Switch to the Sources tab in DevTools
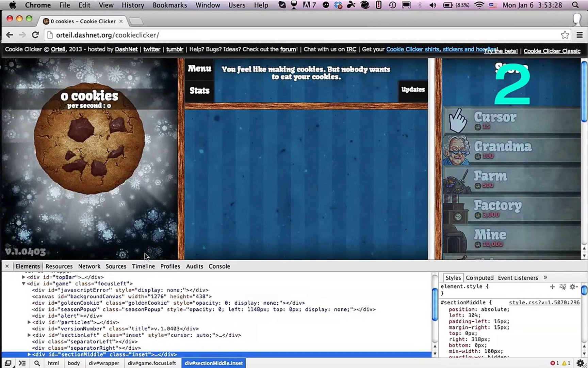This screenshot has height=368, width=588. [116, 266]
